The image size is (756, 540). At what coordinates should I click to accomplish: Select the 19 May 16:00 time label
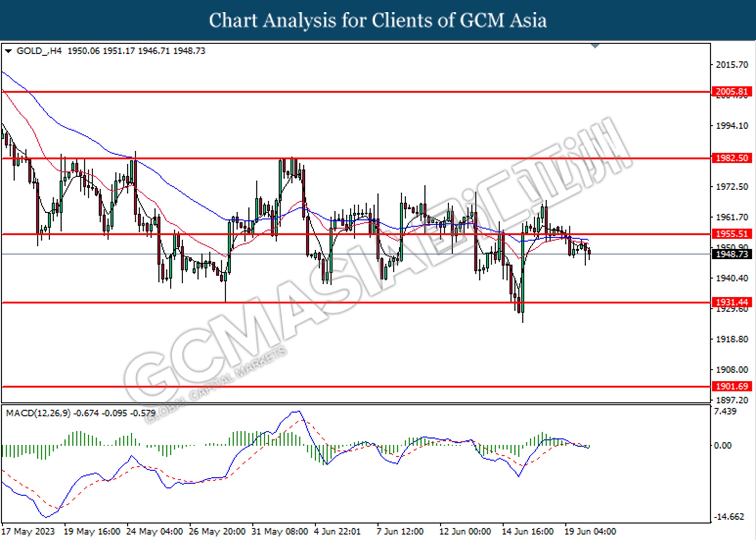[92, 532]
